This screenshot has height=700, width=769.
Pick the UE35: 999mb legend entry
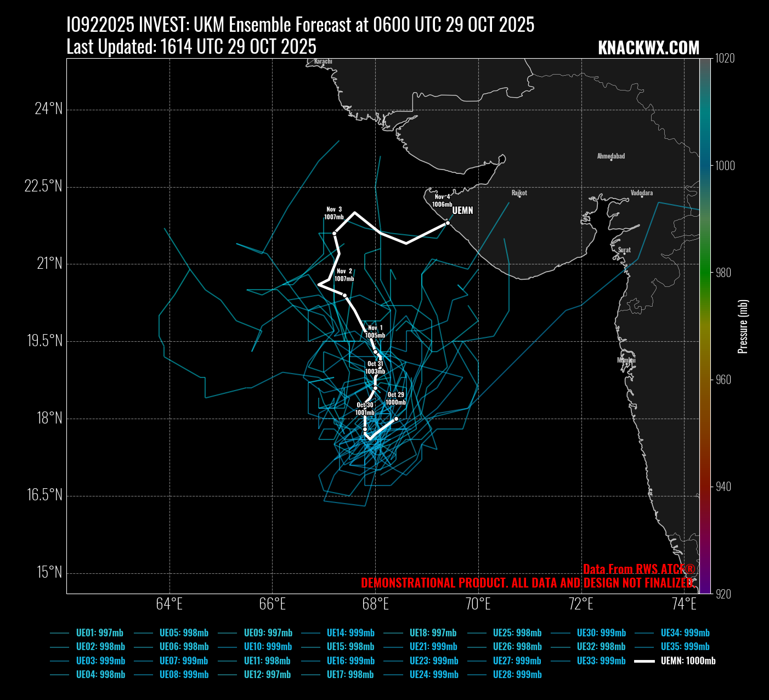point(685,647)
